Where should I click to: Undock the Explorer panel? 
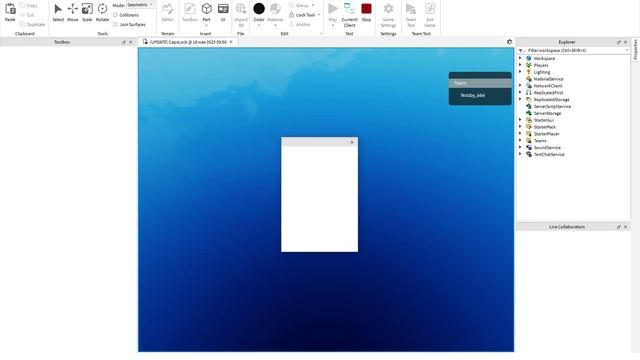click(x=619, y=42)
